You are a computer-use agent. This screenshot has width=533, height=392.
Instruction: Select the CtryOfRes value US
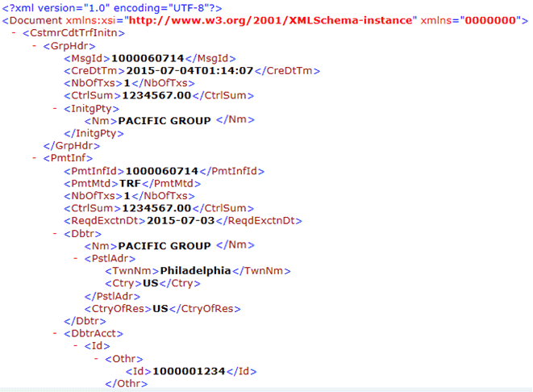click(x=160, y=308)
